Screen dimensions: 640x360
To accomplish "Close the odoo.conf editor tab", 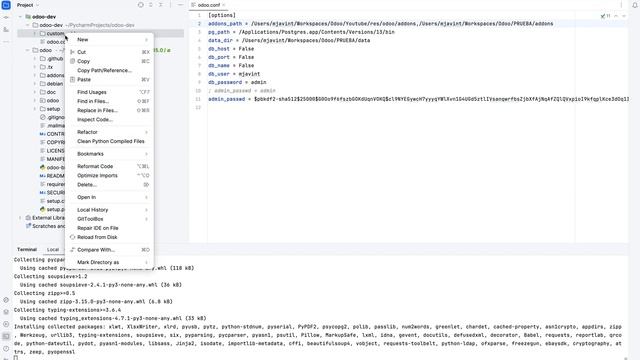I will point(224,5).
